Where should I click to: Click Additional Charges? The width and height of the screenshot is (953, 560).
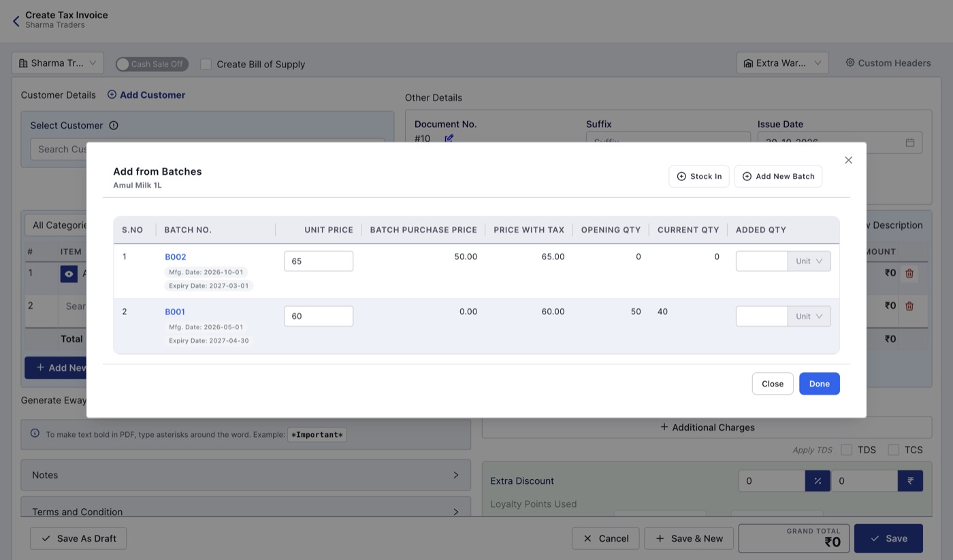pyautogui.click(x=707, y=427)
